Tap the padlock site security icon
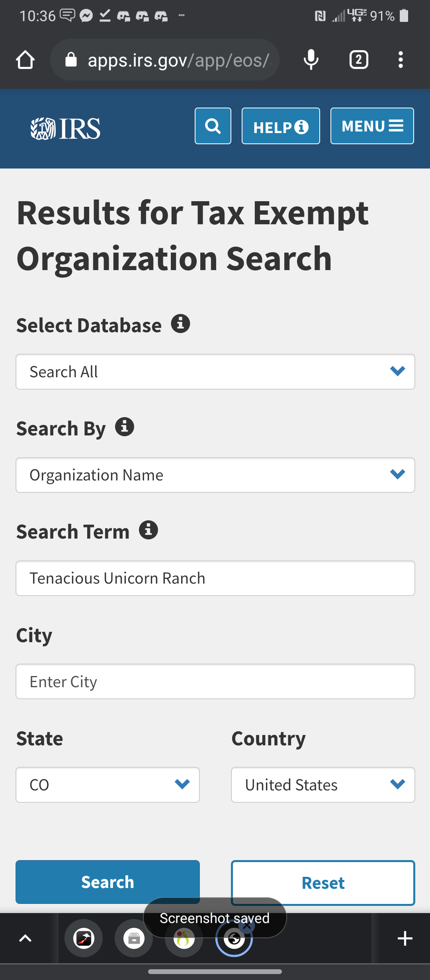The width and height of the screenshot is (430, 980). coord(71,60)
